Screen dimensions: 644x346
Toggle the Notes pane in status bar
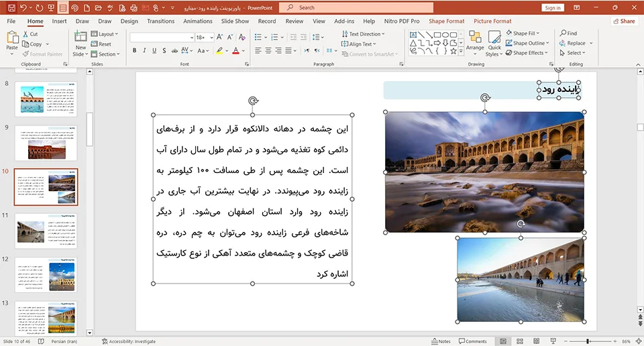(x=441, y=341)
